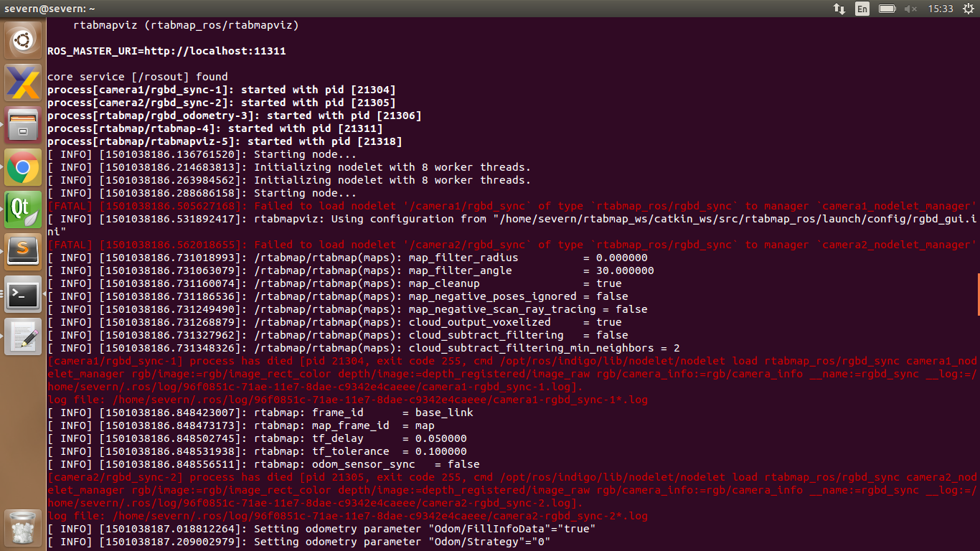980x551 pixels.
Task: Check the battery status indicator
Action: pos(887,9)
